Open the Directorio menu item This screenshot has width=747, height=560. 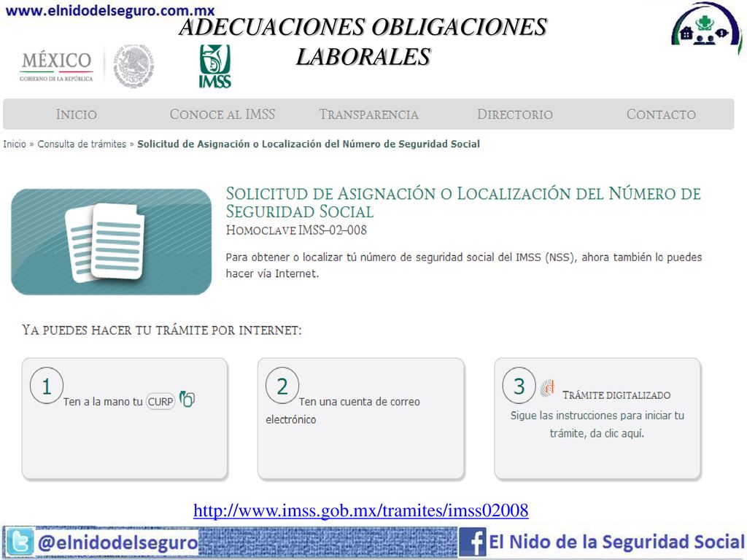(515, 114)
